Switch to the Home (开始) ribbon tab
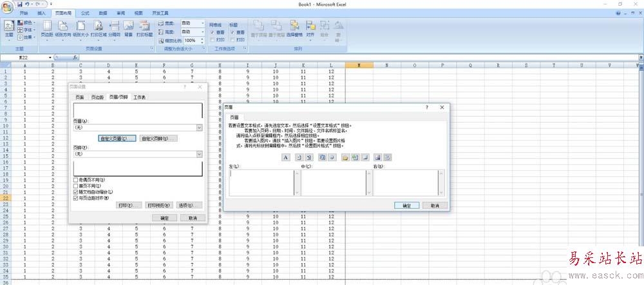644x285 pixels. pyautogui.click(x=24, y=13)
